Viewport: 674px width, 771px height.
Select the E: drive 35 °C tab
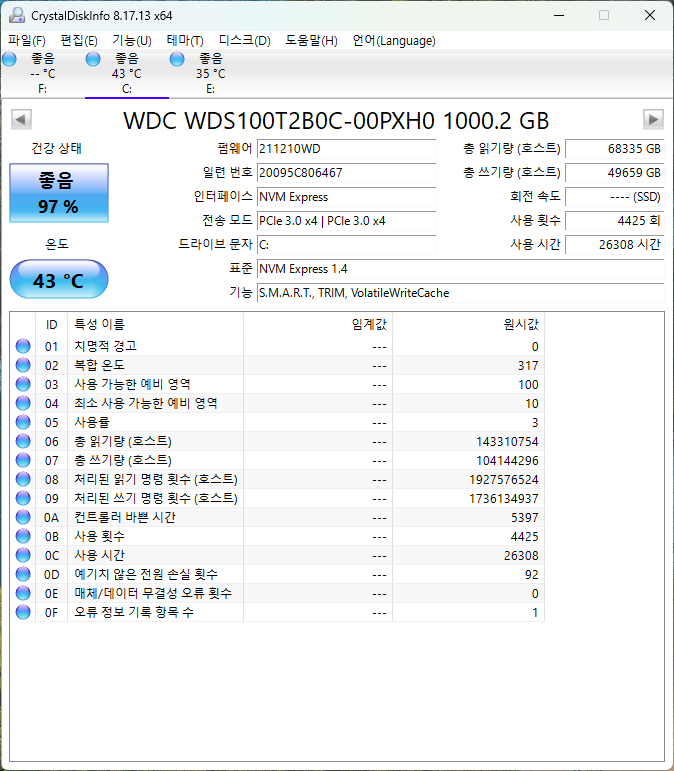tap(210, 74)
